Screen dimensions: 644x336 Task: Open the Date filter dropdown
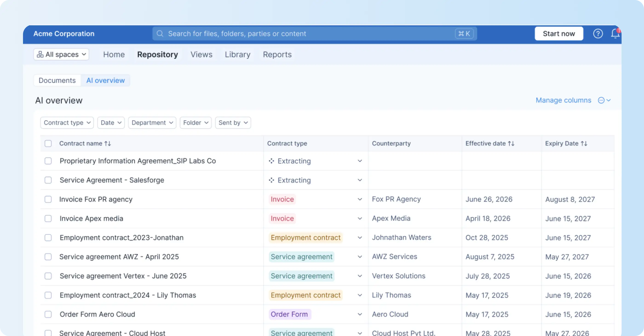(x=111, y=123)
